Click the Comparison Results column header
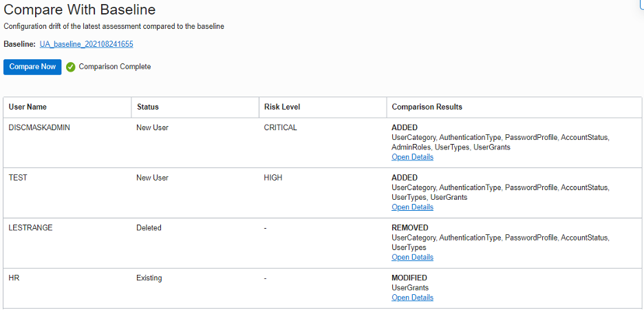This screenshot has height=310, width=644. (427, 107)
